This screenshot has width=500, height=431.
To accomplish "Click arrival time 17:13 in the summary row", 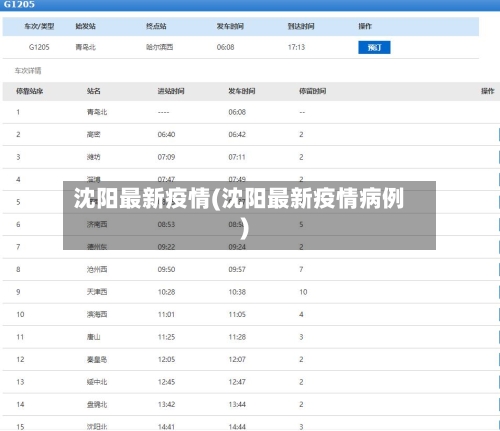I will pos(296,47).
